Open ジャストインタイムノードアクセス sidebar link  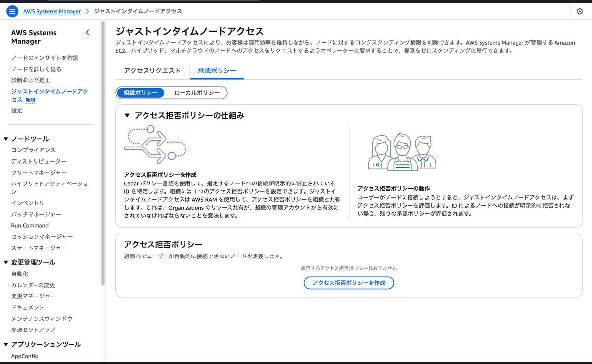point(50,96)
